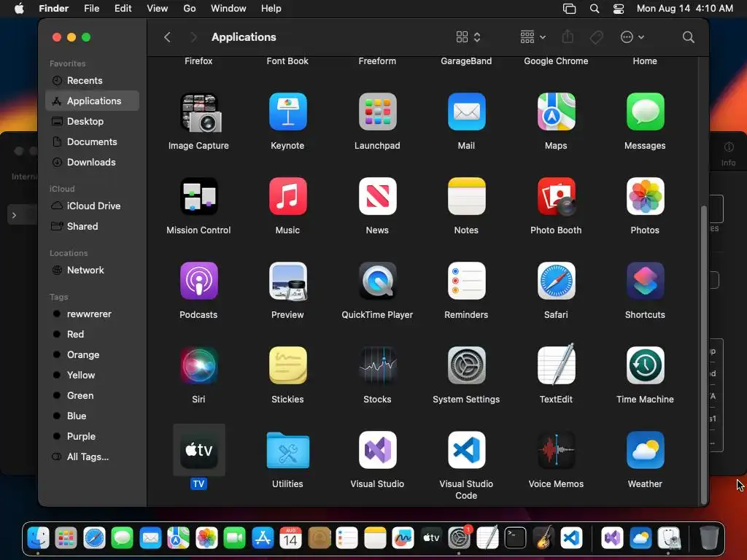The width and height of the screenshot is (747, 560).
Task: Select the Voice Memos app icon
Action: (x=556, y=450)
